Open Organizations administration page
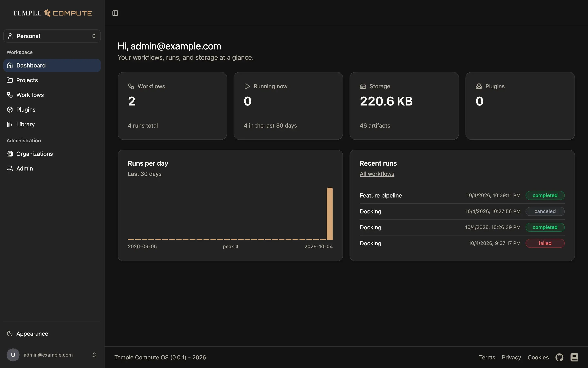The height and width of the screenshot is (368, 588). (x=52, y=154)
